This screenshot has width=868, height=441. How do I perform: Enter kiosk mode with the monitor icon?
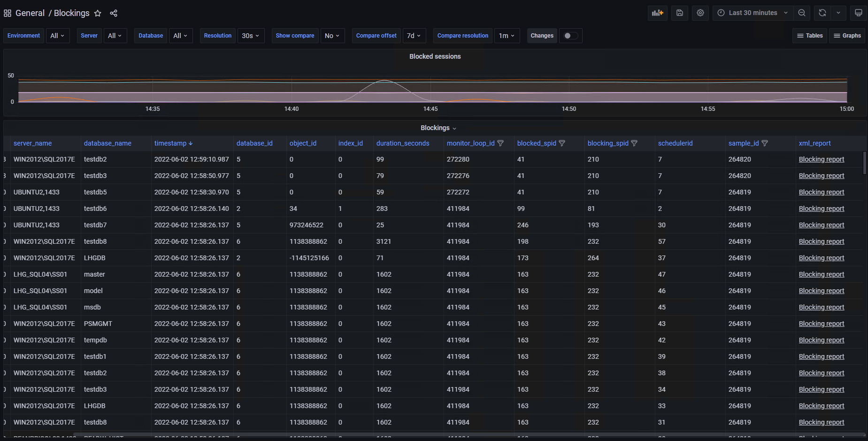[859, 13]
